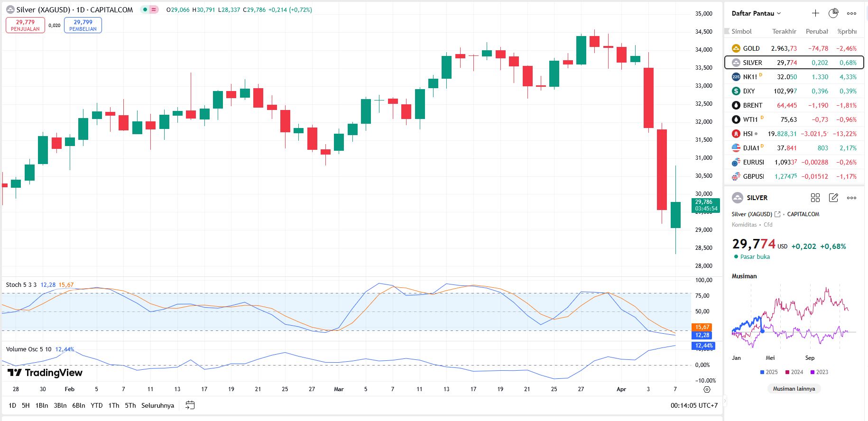Open the timezone menu showing UTC+7
The image size is (868, 421).
click(694, 405)
